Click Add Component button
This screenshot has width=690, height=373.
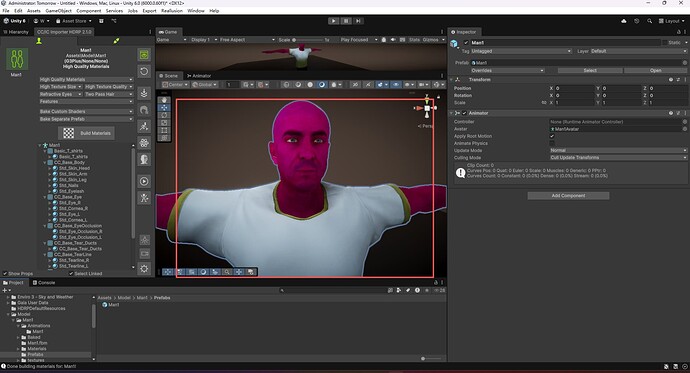568,196
